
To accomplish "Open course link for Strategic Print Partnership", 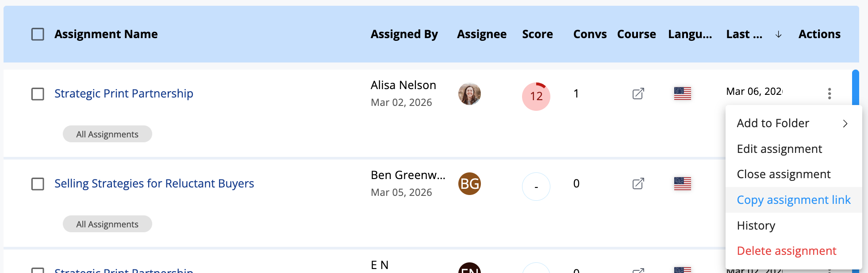I will (638, 94).
